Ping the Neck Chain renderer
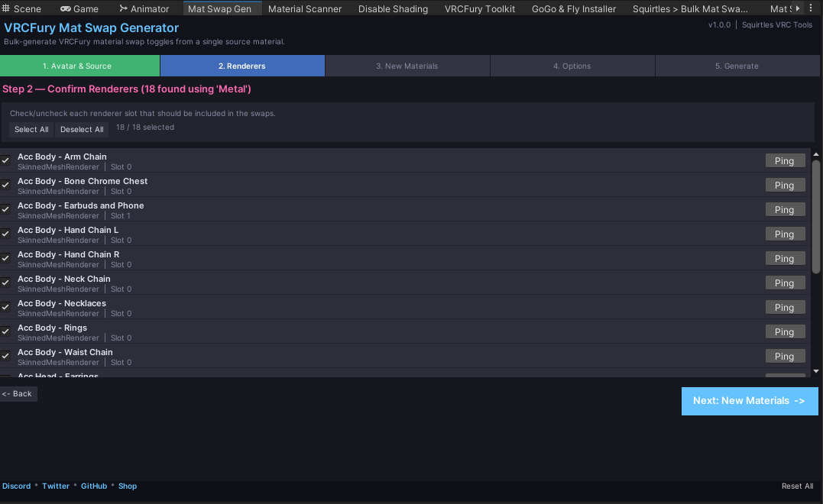The image size is (823, 504). click(785, 283)
